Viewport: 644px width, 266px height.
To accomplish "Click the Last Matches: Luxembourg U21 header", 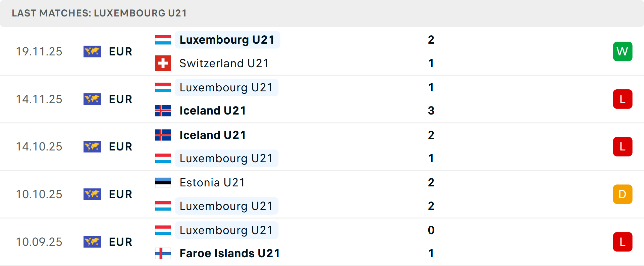I will pos(99,13).
